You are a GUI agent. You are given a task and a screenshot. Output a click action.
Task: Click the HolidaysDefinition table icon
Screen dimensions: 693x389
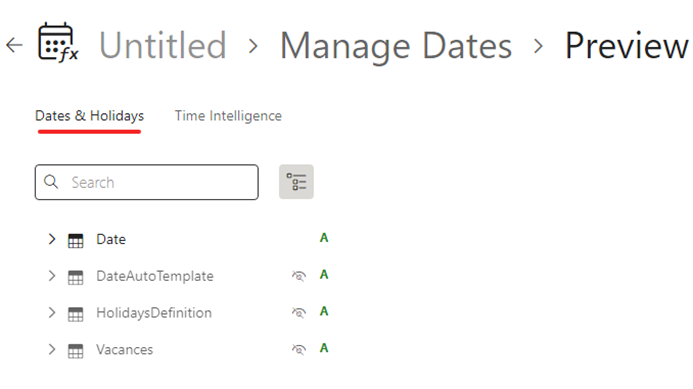[x=76, y=314]
